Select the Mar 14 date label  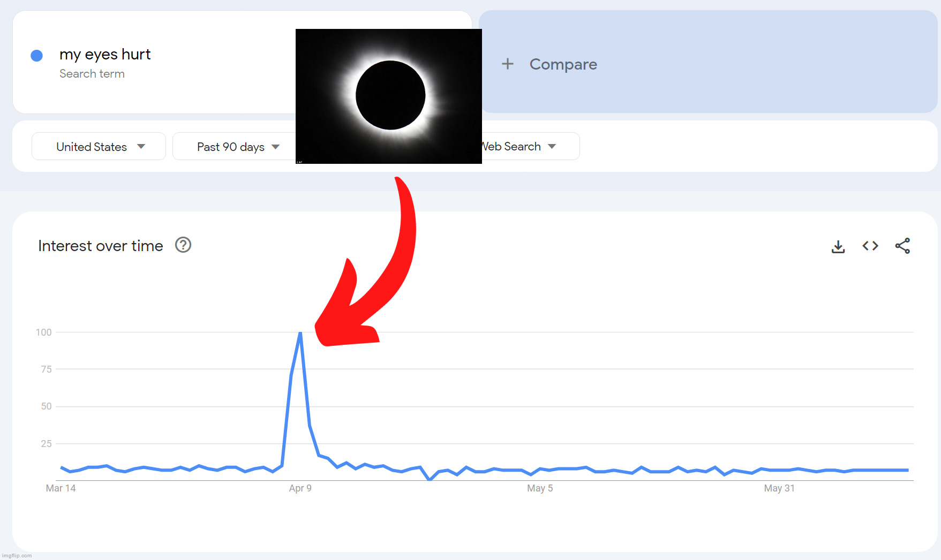click(x=61, y=488)
